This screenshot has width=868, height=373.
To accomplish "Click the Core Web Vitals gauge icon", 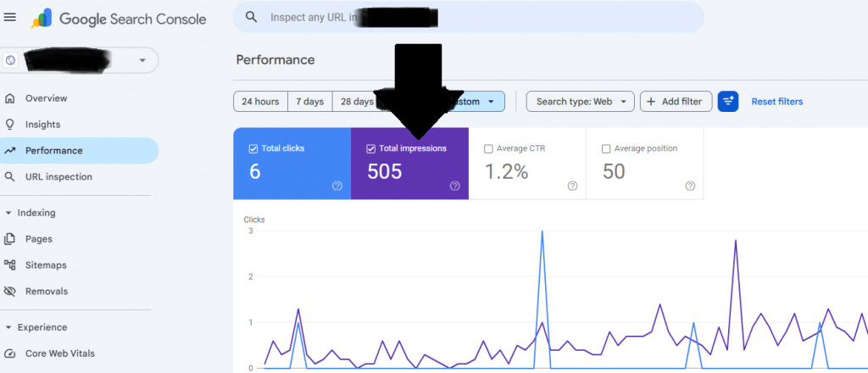I will coord(9,354).
